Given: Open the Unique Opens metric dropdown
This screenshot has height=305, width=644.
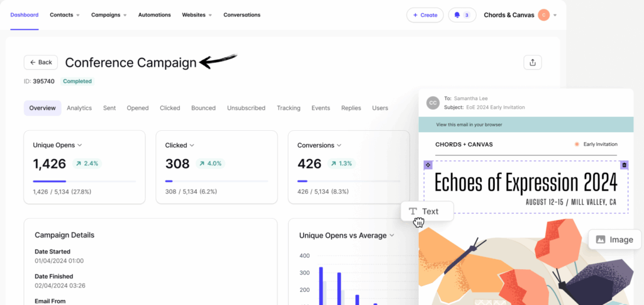Looking at the screenshot, I should tap(80, 145).
